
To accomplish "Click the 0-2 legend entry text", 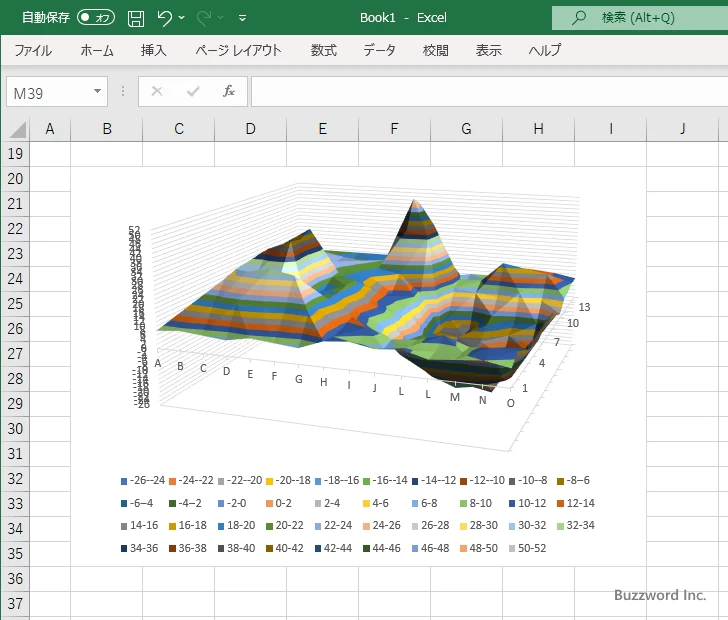I will (x=284, y=503).
